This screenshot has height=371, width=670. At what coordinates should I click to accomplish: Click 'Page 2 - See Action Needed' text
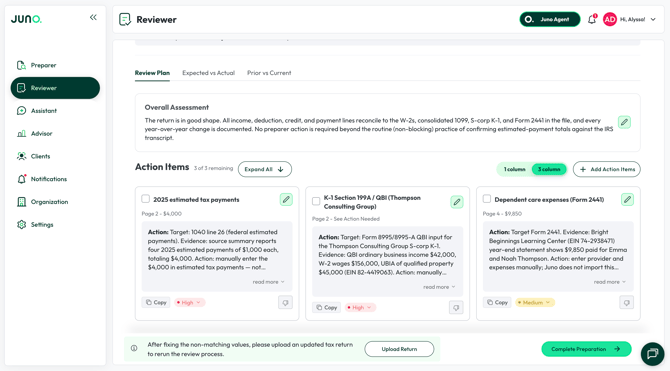[x=346, y=219]
